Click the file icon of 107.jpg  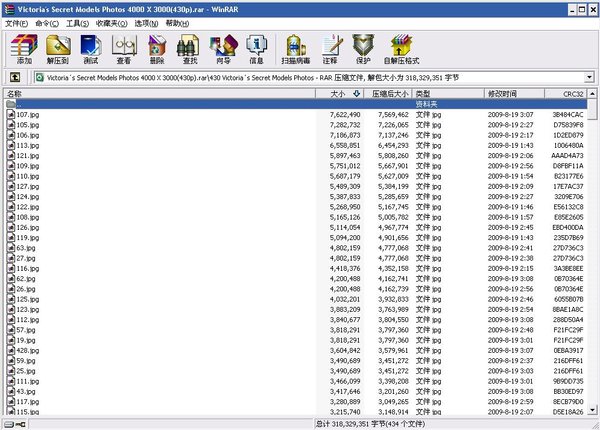pyautogui.click(x=11, y=114)
